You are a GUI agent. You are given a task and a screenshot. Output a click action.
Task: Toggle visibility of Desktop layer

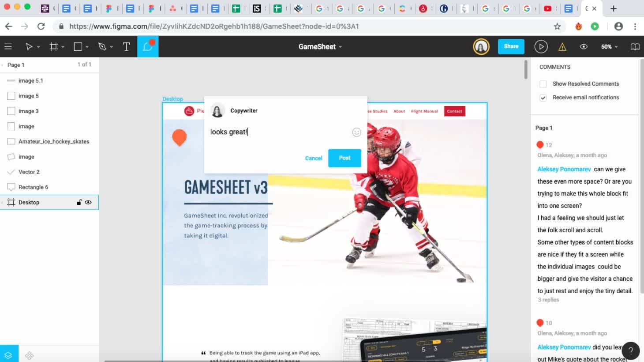click(x=88, y=202)
